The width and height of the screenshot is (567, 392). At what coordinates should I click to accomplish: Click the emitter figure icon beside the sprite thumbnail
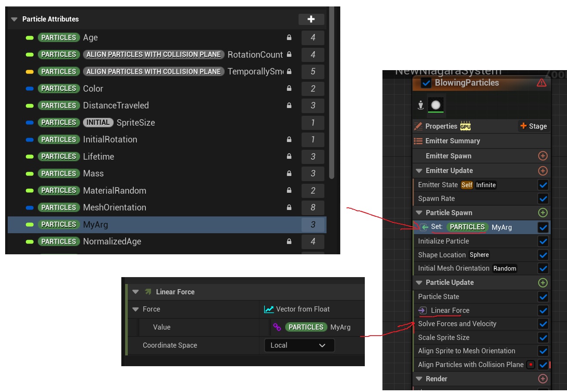point(421,105)
